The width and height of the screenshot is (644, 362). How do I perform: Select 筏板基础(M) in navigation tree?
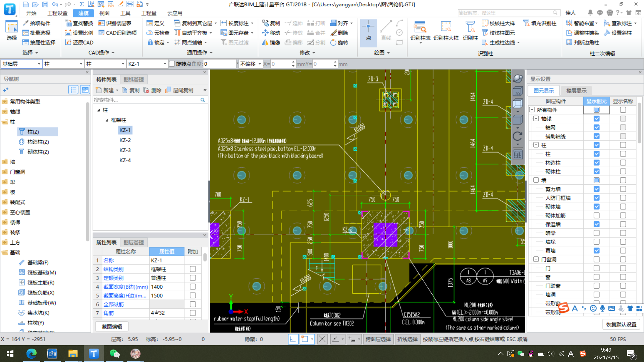tap(42, 273)
